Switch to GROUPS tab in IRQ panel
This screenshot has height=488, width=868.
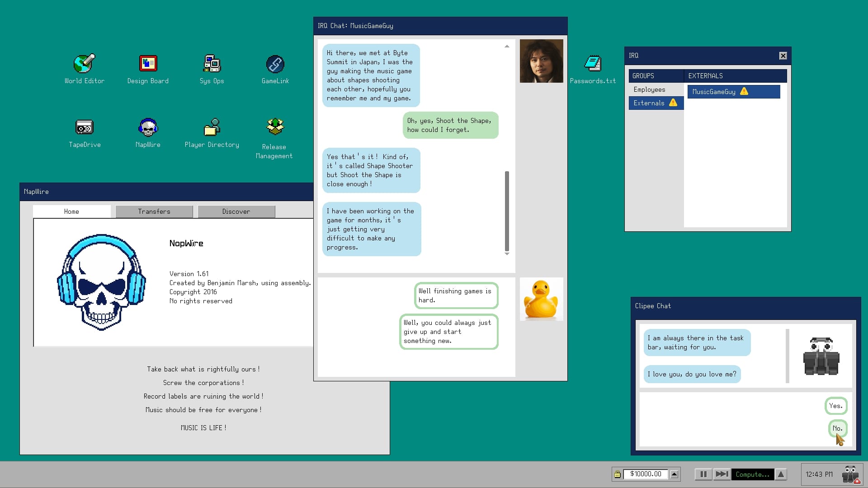pyautogui.click(x=644, y=75)
